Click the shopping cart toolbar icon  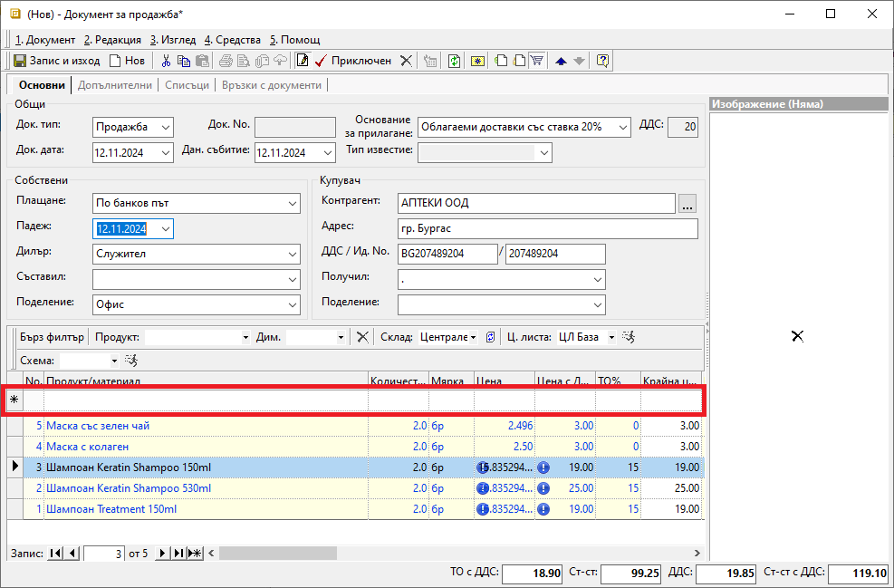tap(537, 61)
